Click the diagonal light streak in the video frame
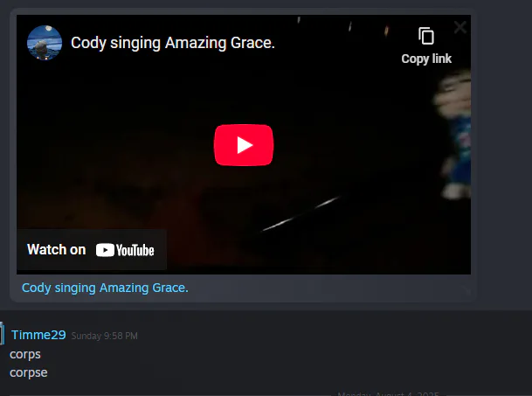 coord(301,214)
